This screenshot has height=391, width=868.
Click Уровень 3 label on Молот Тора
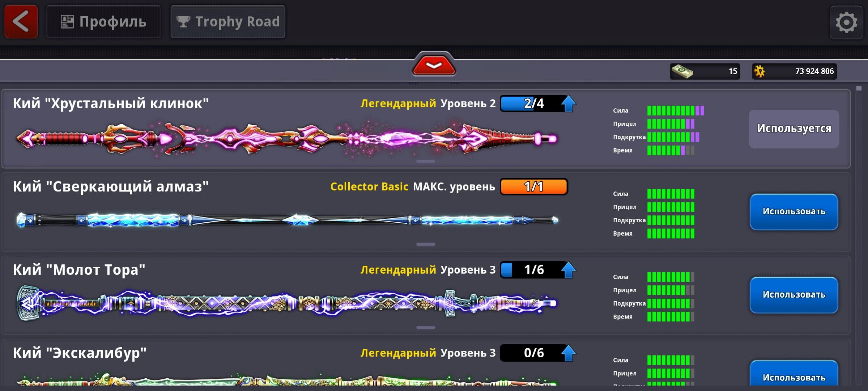468,270
